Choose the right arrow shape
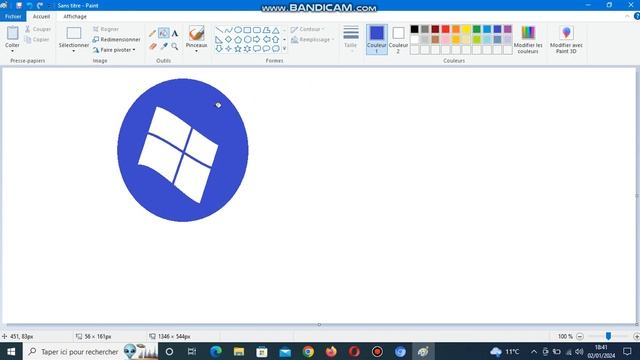The height and width of the screenshot is (360, 640). click(257, 40)
